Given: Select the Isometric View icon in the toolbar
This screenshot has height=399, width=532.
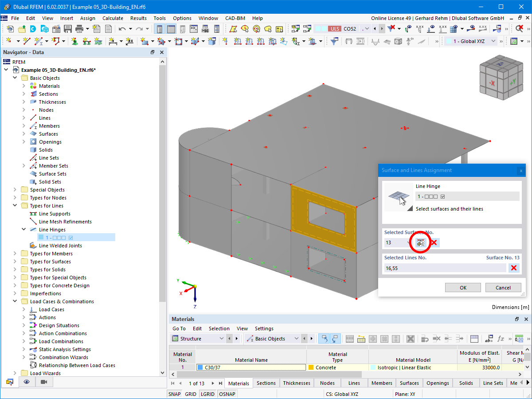Looking at the screenshot, I should click(x=398, y=41).
